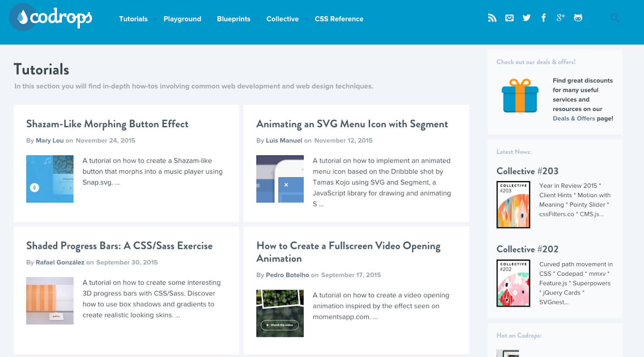Click the Collective #202 cover image
The height and width of the screenshot is (357, 644).
pyautogui.click(x=513, y=283)
